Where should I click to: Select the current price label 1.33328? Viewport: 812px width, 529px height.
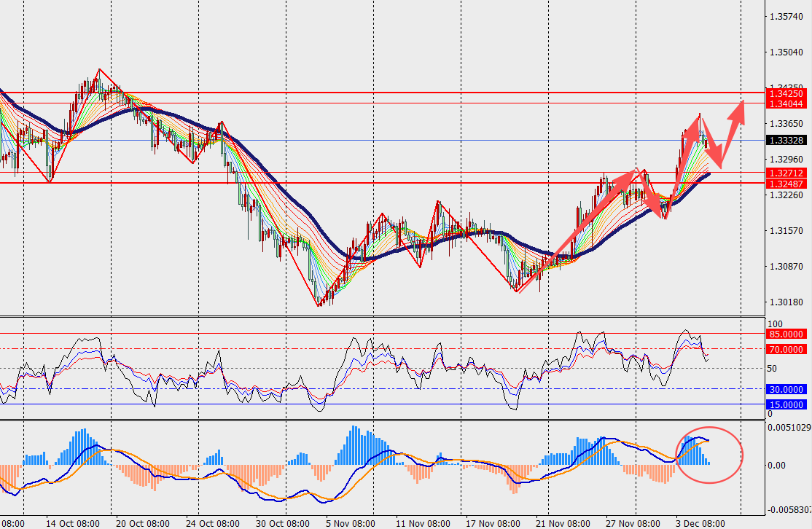[x=786, y=140]
